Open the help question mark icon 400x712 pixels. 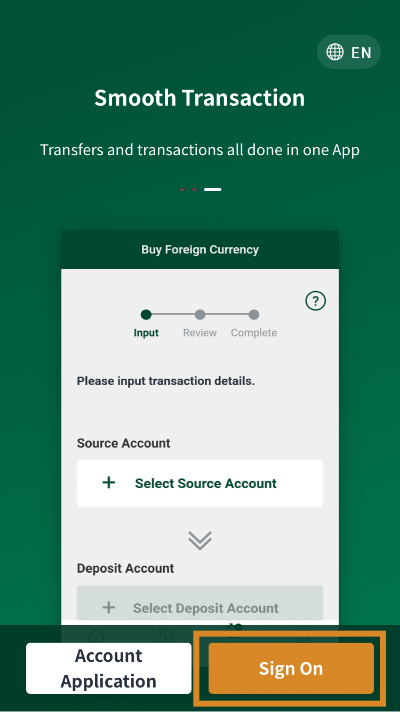pyautogui.click(x=316, y=301)
